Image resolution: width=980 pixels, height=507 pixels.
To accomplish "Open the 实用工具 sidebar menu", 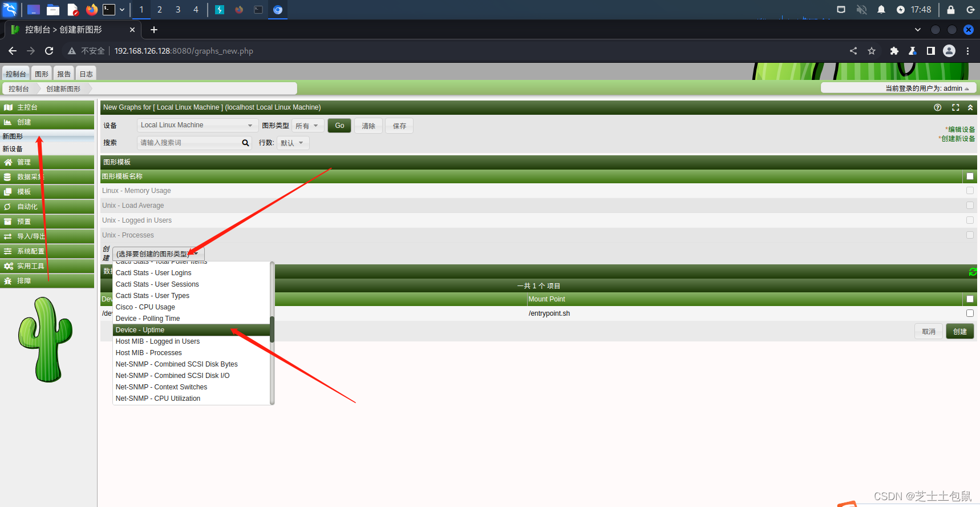I will pyautogui.click(x=47, y=266).
